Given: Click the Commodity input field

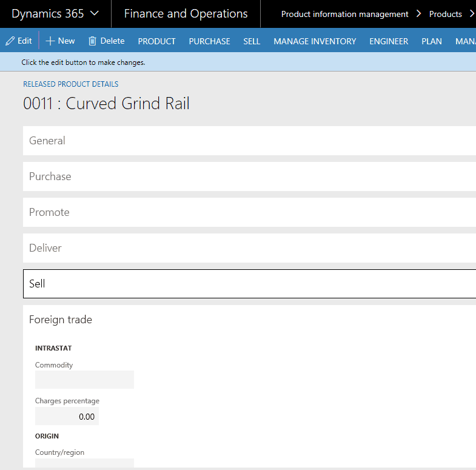Looking at the screenshot, I should point(84,380).
